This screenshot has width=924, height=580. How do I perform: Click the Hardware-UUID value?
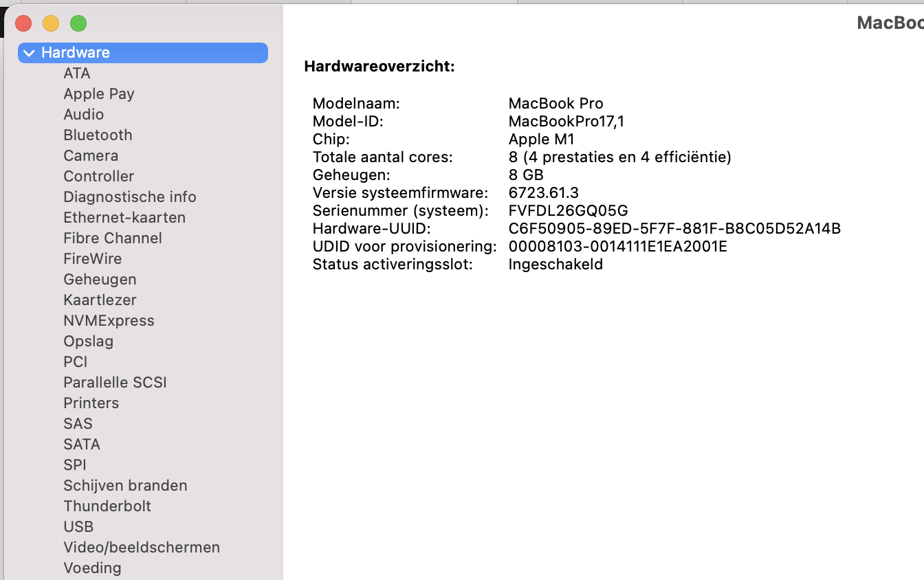(x=675, y=229)
